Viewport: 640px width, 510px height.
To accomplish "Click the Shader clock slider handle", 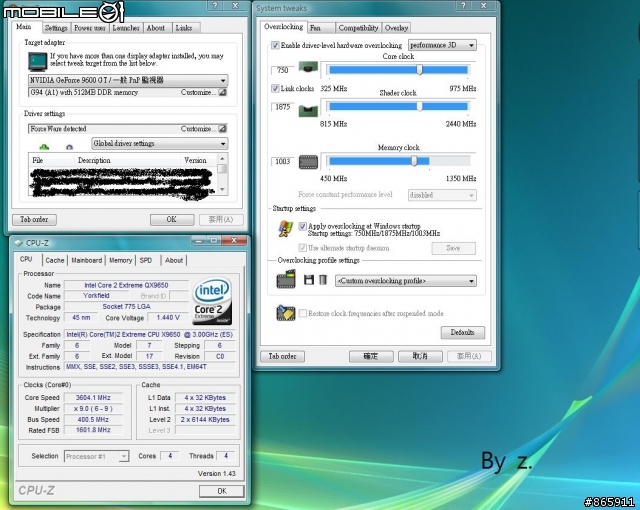I will 420,106.
